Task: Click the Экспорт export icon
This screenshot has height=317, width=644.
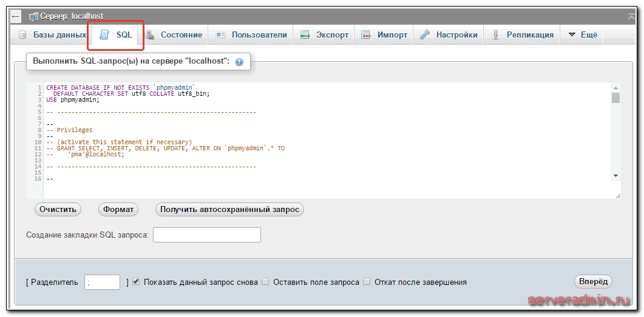Action: pyautogui.click(x=305, y=35)
